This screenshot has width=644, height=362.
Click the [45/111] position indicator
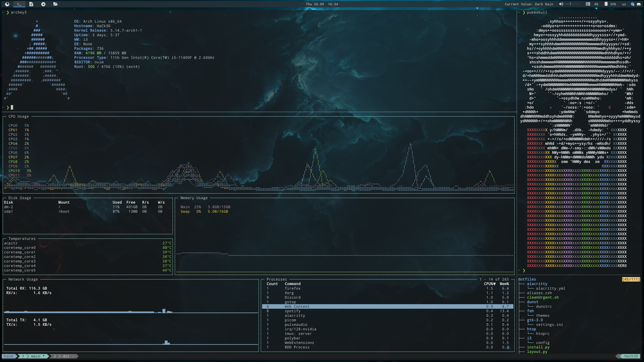pos(631,279)
